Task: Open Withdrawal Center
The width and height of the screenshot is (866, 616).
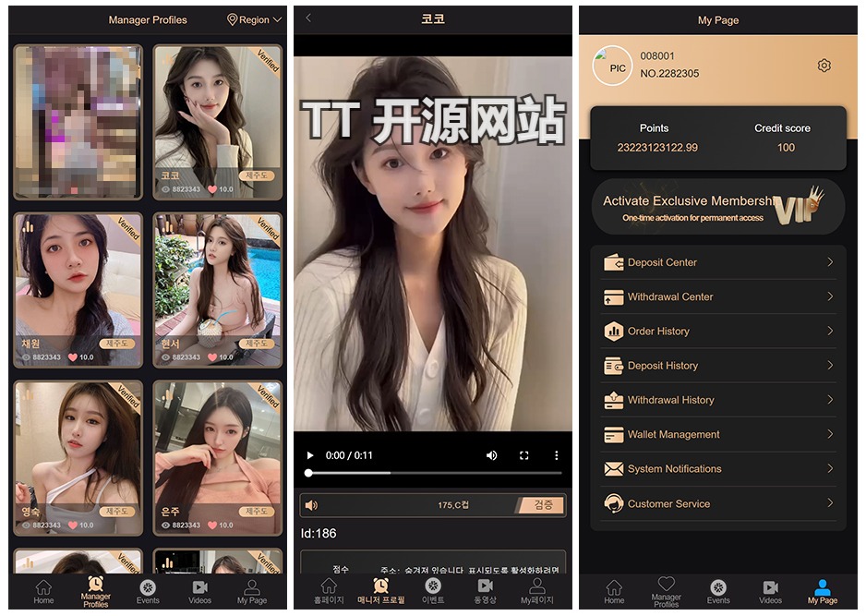Action: click(718, 296)
